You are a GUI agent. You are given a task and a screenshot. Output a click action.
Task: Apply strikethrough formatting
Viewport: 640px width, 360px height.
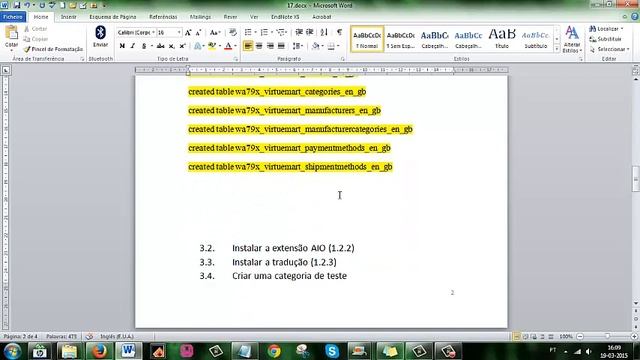click(160, 46)
